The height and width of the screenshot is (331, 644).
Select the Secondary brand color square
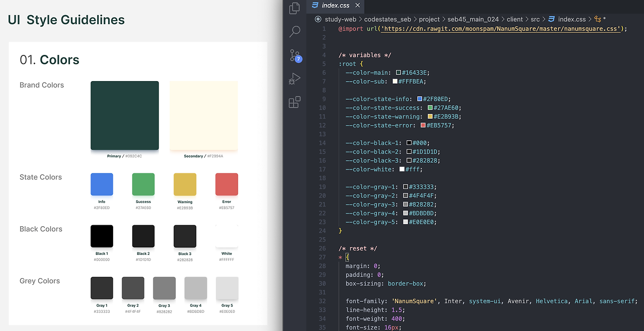pos(204,115)
